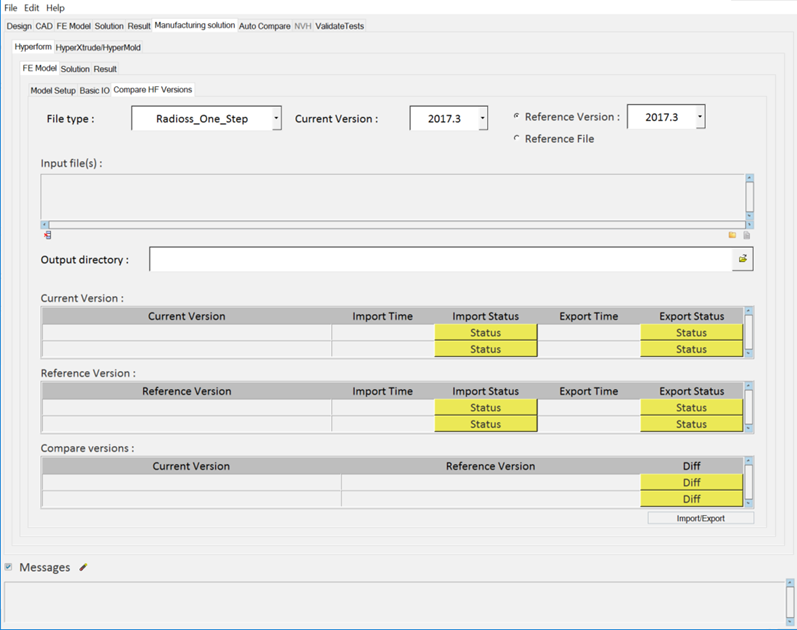The image size is (797, 630).
Task: Toggle the Messages checkbox
Action: [9, 567]
